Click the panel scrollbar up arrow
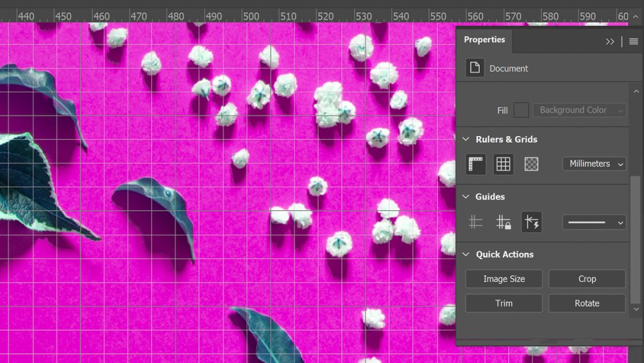This screenshot has width=644, height=363. coord(636,92)
